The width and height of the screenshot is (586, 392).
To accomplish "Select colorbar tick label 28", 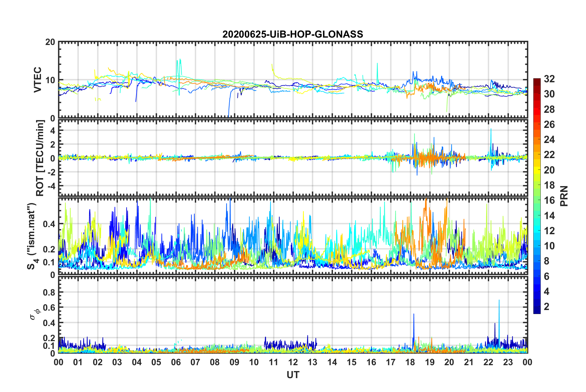I will click(x=549, y=109).
